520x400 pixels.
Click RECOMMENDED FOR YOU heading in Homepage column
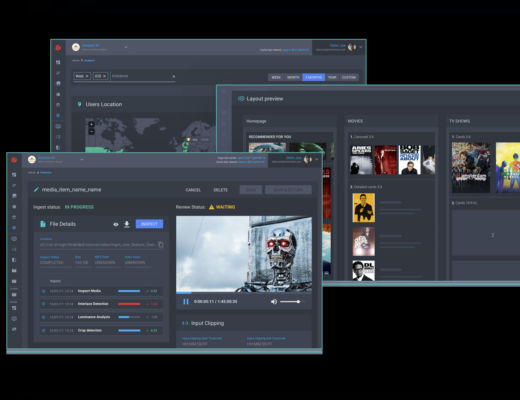click(270, 137)
